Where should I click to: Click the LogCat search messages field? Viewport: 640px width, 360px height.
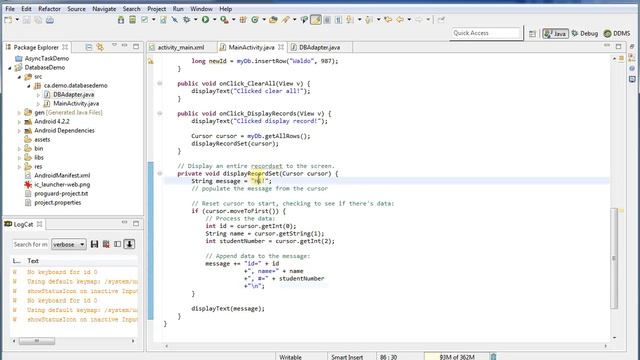[x=30, y=244]
